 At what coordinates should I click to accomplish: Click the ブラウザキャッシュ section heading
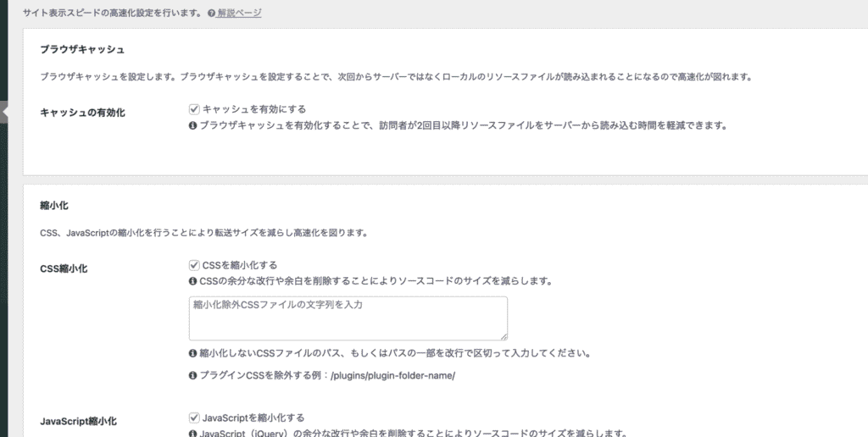(x=82, y=50)
